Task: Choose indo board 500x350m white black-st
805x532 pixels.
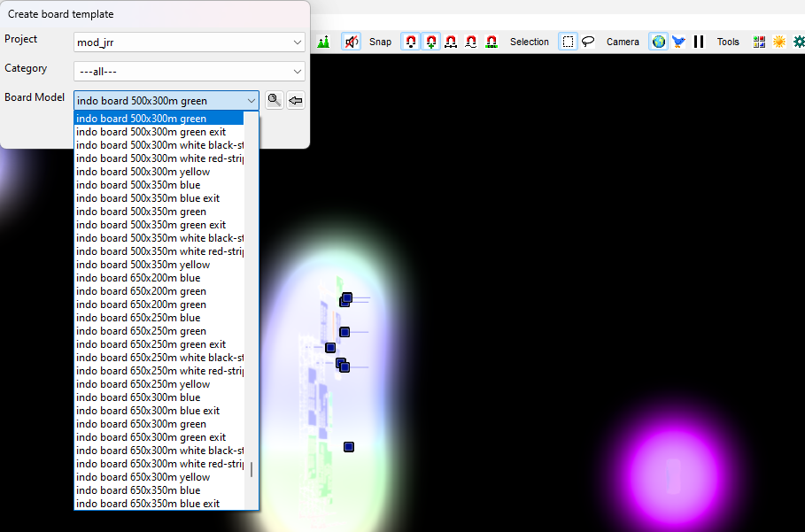Action: (159, 238)
